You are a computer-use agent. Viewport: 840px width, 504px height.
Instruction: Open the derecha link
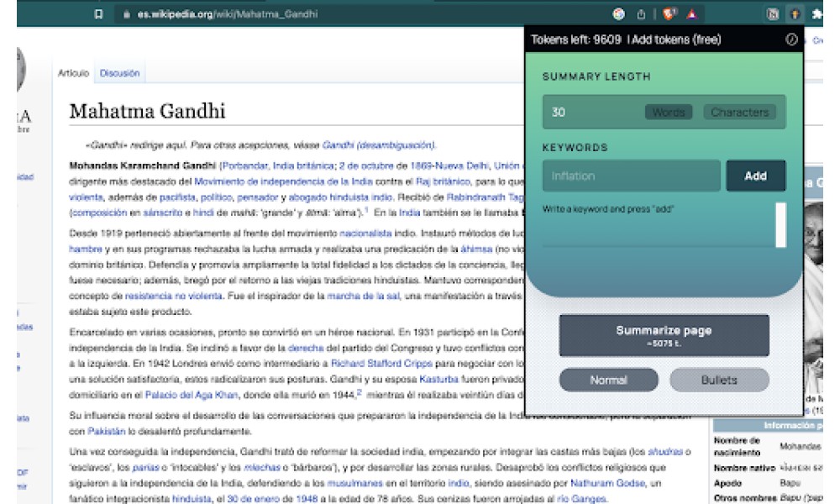click(x=306, y=348)
